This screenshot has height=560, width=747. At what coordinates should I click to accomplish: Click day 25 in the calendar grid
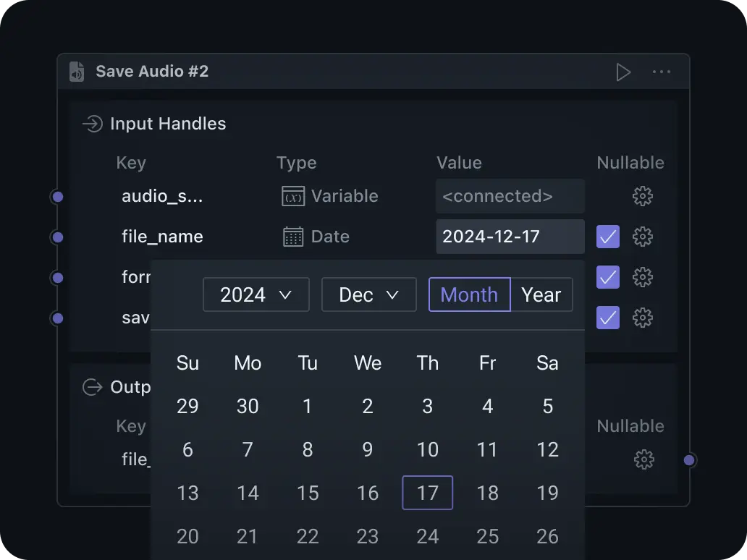pyautogui.click(x=487, y=536)
